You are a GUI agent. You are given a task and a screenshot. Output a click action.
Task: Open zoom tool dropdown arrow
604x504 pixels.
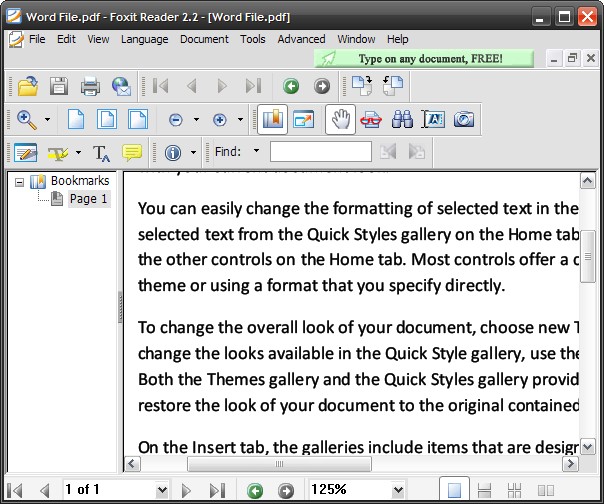(47, 119)
